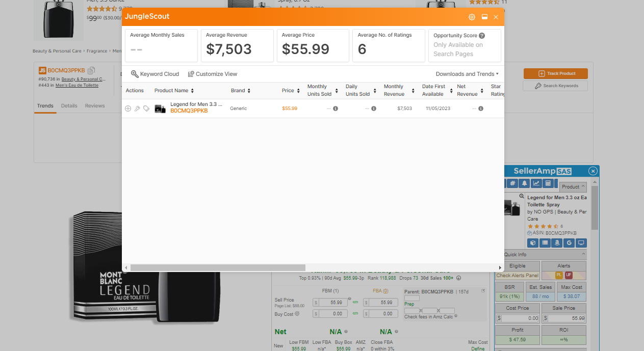Open ASIN link B0CMQ3PPKB in JungleScout row
644x351 pixels.
tap(189, 111)
